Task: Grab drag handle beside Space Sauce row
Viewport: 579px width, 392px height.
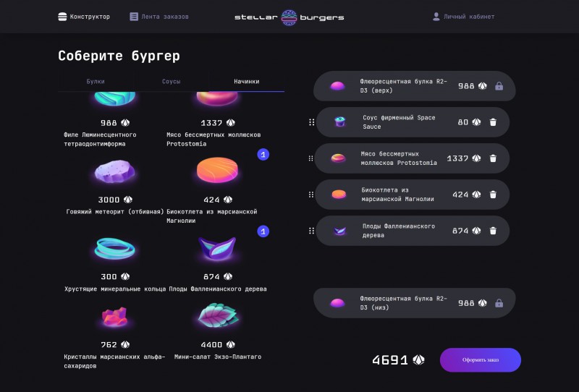Action: click(x=311, y=122)
